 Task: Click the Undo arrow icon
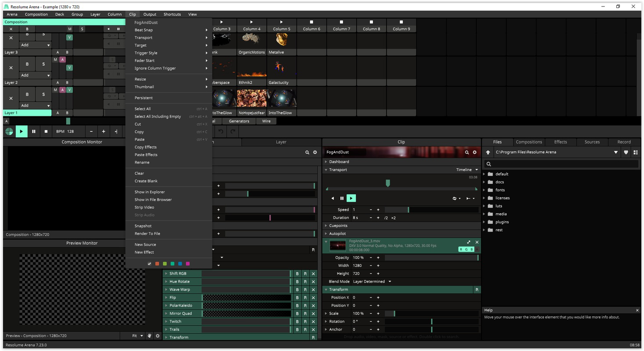[221, 131]
